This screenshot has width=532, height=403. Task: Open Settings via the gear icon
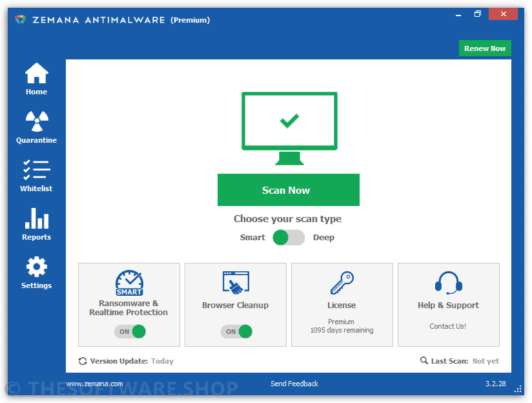pos(37,267)
